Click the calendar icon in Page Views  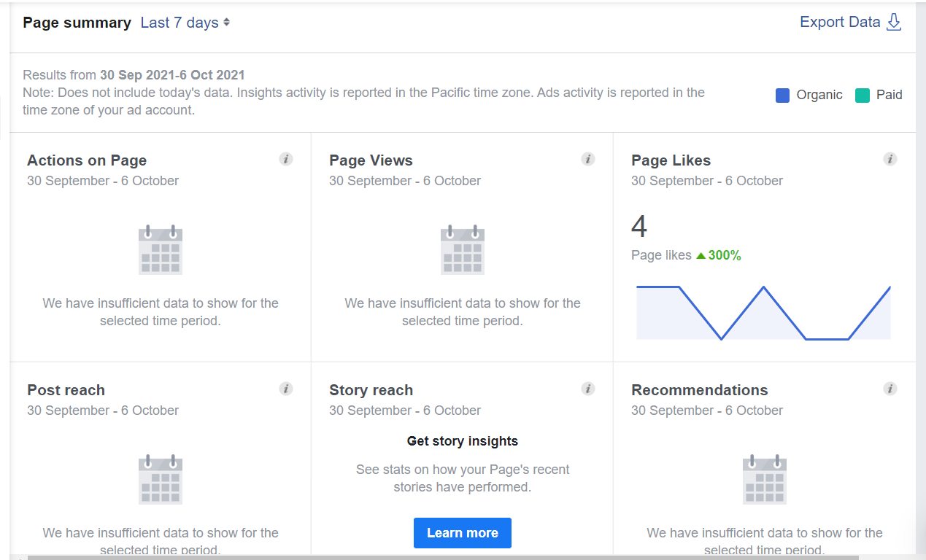tap(463, 250)
